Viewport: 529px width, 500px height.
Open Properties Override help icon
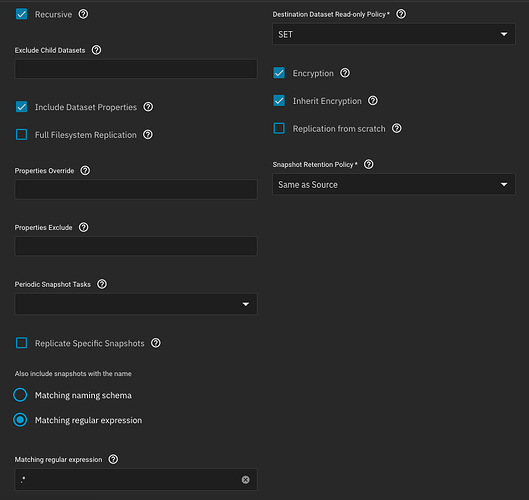click(85, 170)
